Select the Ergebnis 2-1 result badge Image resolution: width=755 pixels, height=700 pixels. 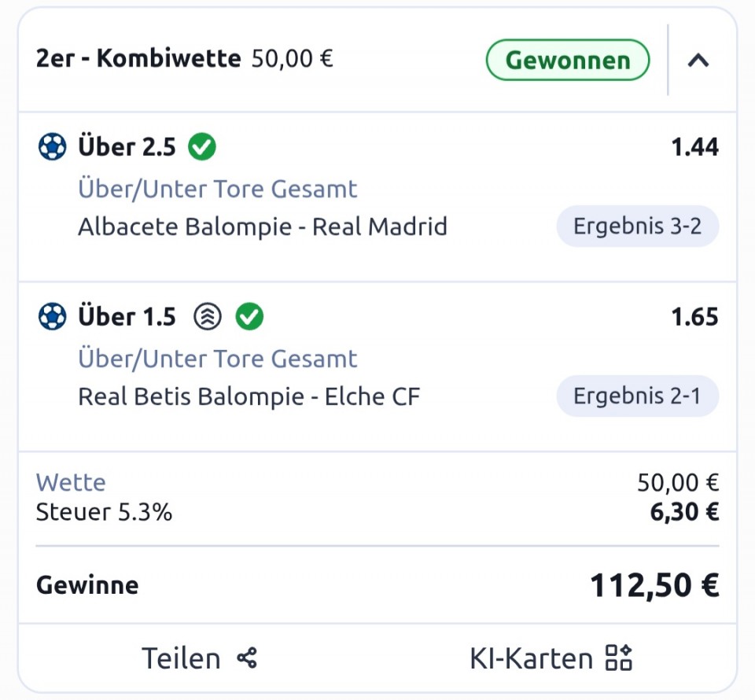pos(637,397)
